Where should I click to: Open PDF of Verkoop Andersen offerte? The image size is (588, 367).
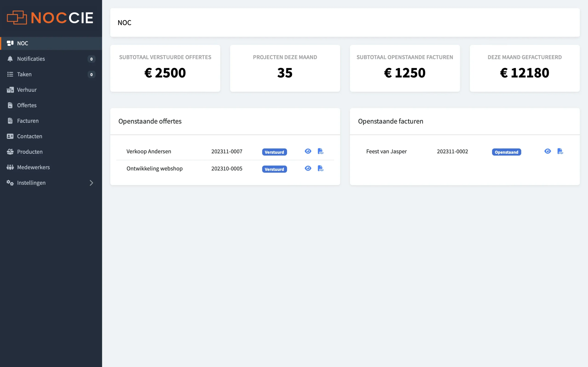pos(320,151)
